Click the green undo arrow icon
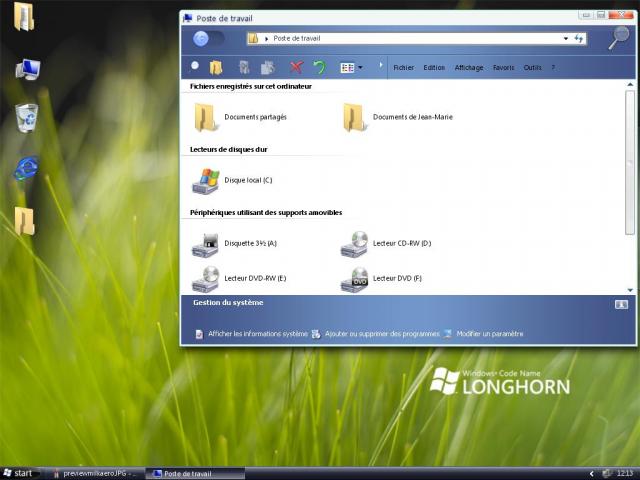This screenshot has height=480, width=640. tap(320, 67)
